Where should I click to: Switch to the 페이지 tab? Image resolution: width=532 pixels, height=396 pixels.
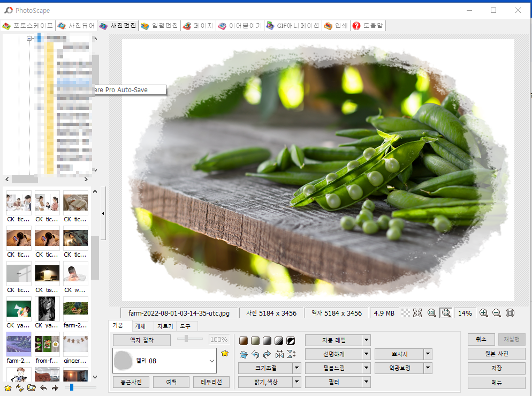pyautogui.click(x=198, y=26)
